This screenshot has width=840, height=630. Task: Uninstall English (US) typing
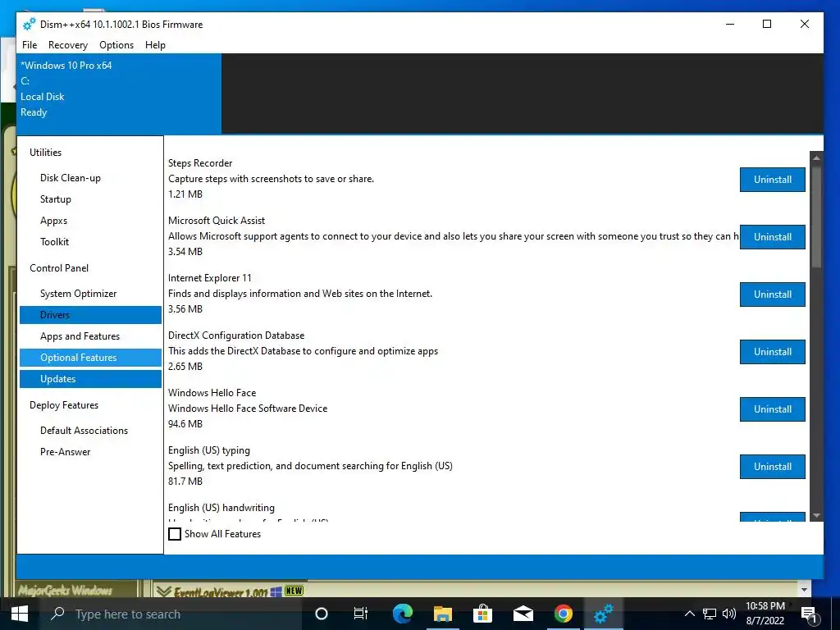point(773,467)
